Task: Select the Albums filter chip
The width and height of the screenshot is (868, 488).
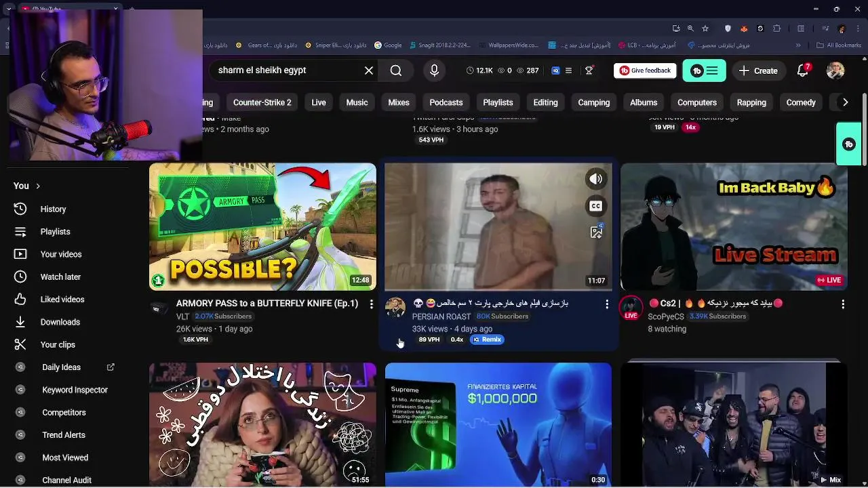Action: click(644, 102)
